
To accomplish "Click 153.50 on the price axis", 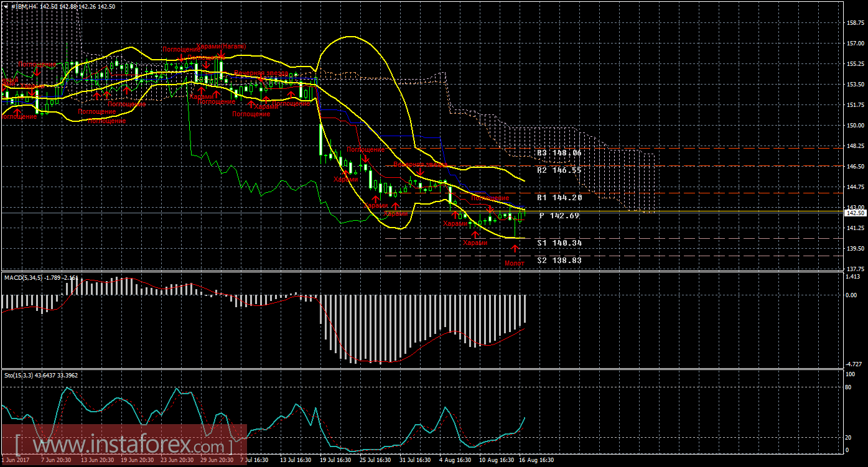I will point(856,85).
